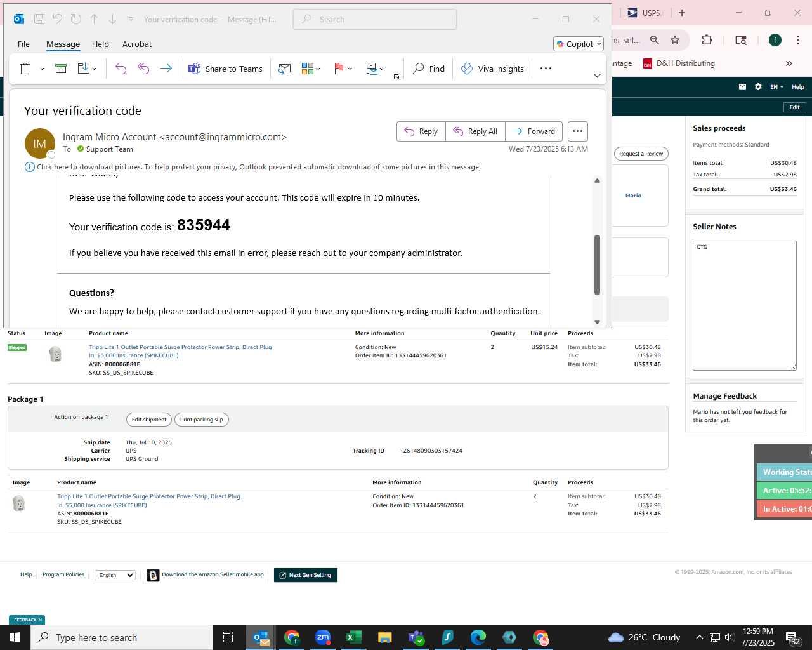Click the Edit shipment button

coord(149,420)
